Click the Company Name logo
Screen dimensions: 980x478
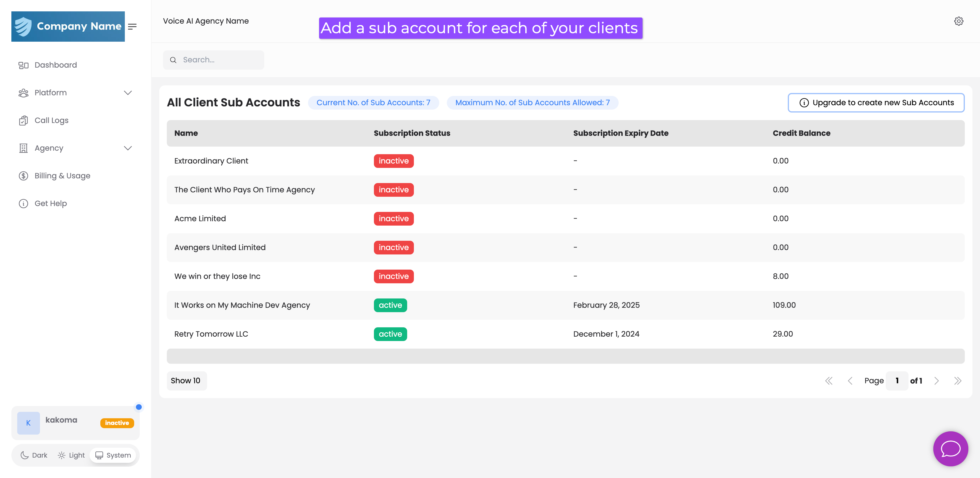point(68,27)
